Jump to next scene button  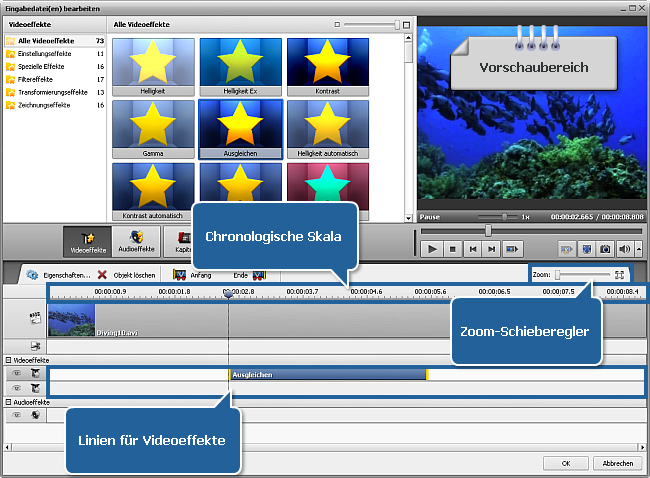click(512, 249)
